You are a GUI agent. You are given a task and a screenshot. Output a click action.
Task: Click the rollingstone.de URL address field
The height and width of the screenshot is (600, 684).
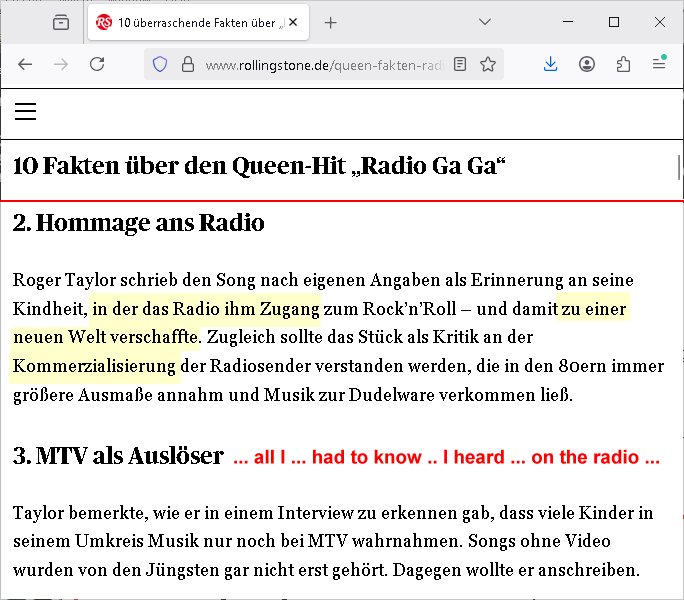[320, 64]
